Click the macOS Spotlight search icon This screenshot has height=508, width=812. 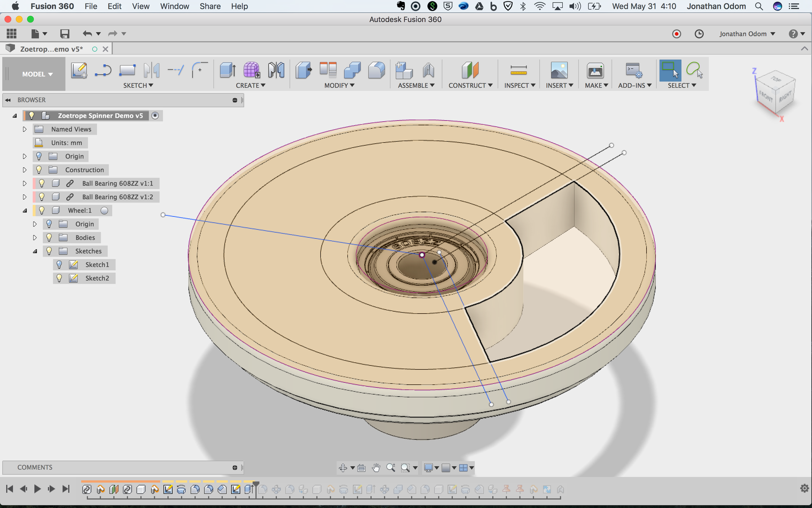click(759, 6)
